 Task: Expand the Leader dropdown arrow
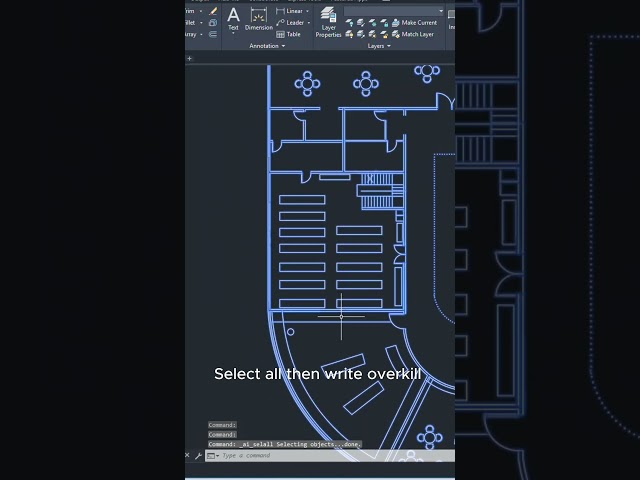309,23
